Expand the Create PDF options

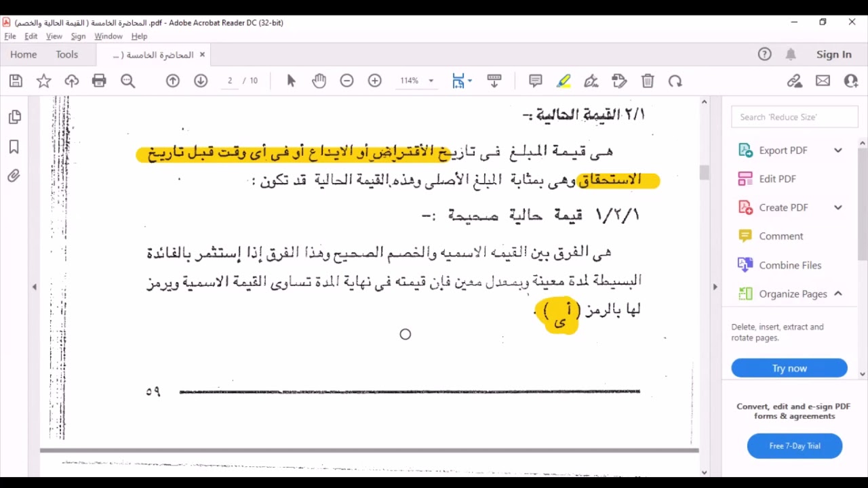pyautogui.click(x=838, y=207)
